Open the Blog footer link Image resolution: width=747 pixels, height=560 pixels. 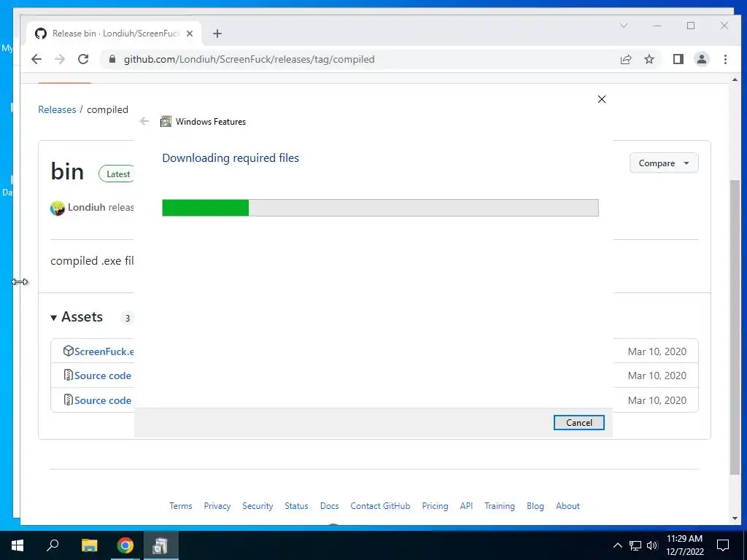(x=535, y=506)
